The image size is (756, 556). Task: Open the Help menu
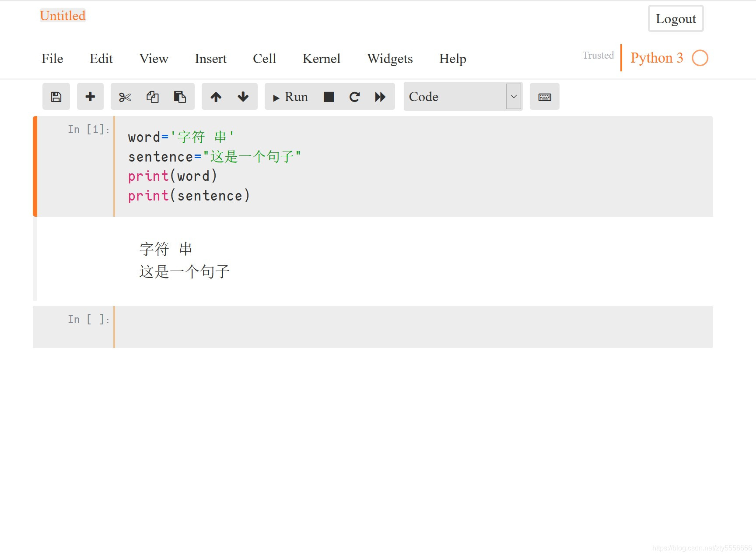[x=452, y=59]
